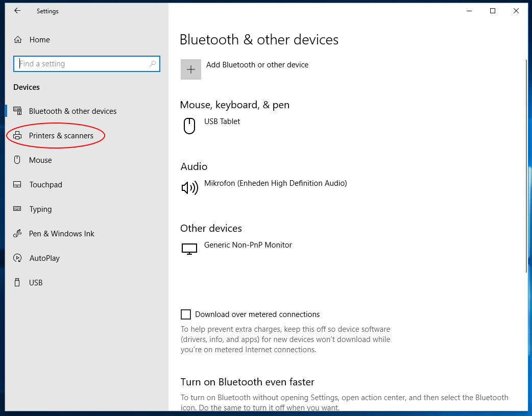Click the Printers & scanners printer icon
This screenshot has height=416, width=532.
[x=17, y=136]
